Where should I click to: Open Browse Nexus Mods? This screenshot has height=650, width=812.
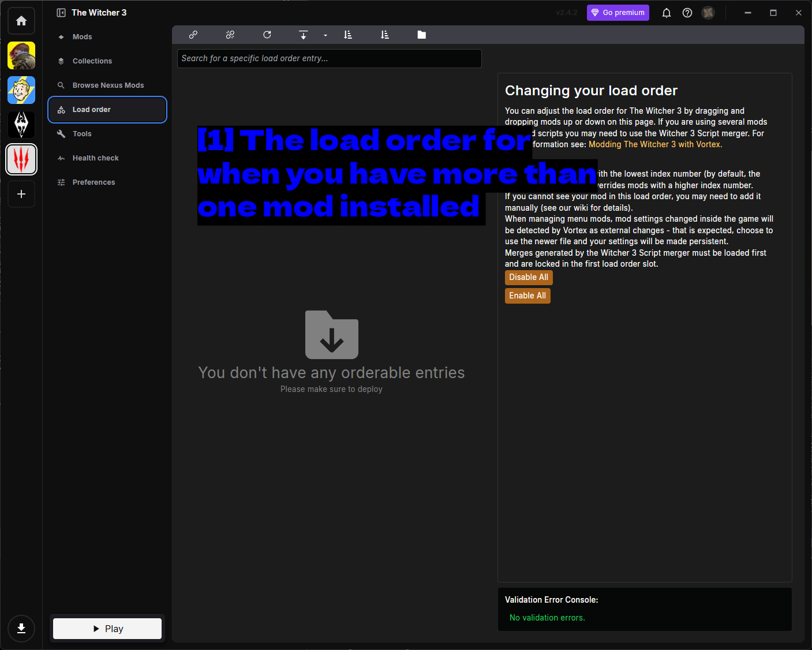107,85
